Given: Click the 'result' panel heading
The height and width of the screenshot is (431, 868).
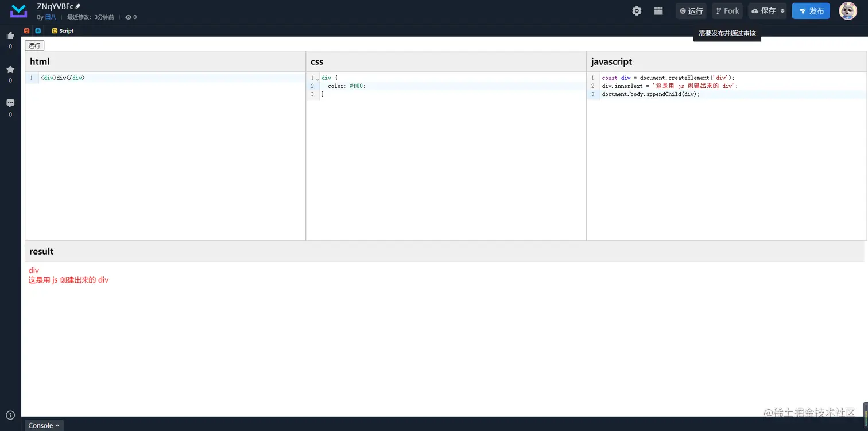Looking at the screenshot, I should 41,251.
